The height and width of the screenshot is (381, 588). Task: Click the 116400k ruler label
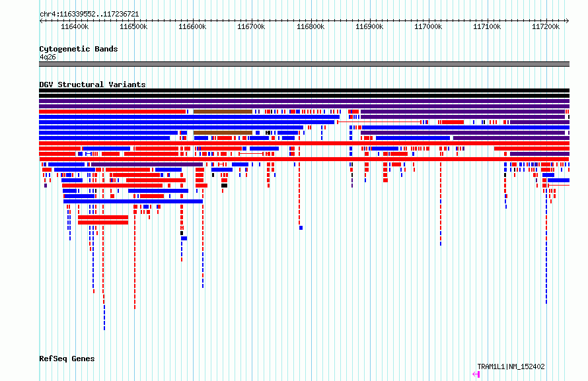coord(75,26)
